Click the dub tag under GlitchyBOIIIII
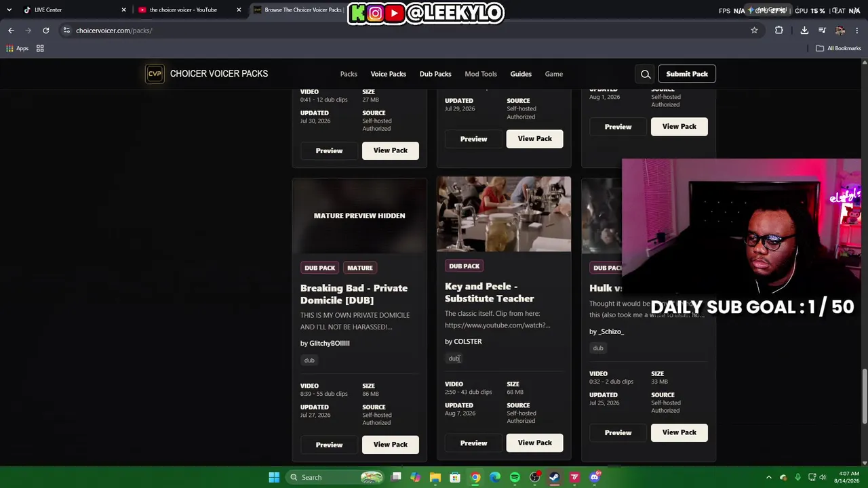This screenshot has width=868, height=488. 309,360
